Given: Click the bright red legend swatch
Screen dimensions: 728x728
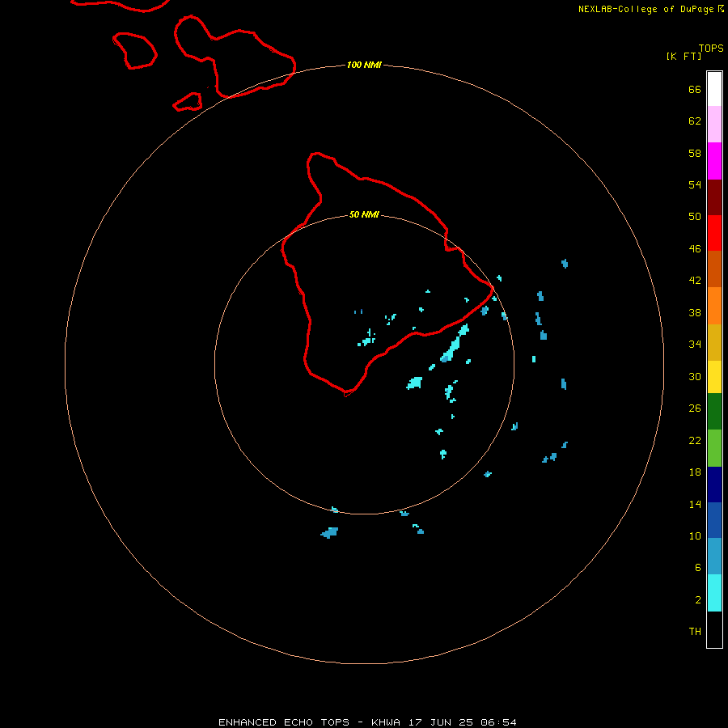Looking at the screenshot, I should (x=714, y=233).
